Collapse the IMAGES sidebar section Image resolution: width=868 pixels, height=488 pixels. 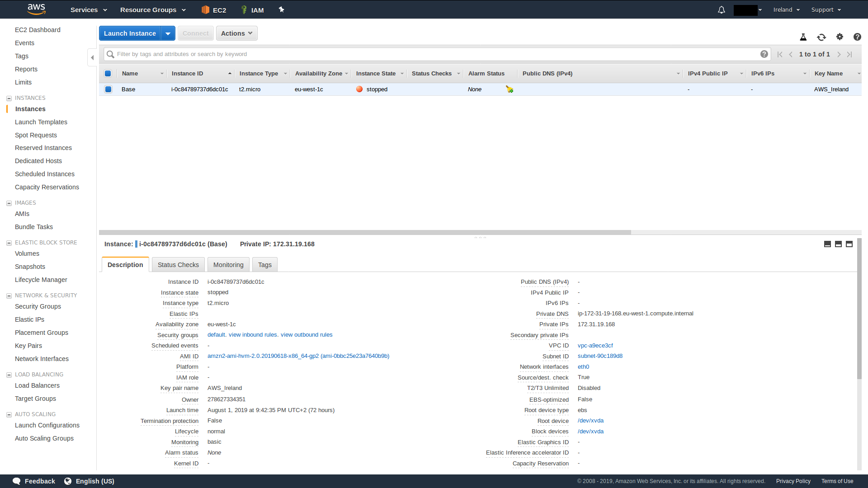pos(9,203)
